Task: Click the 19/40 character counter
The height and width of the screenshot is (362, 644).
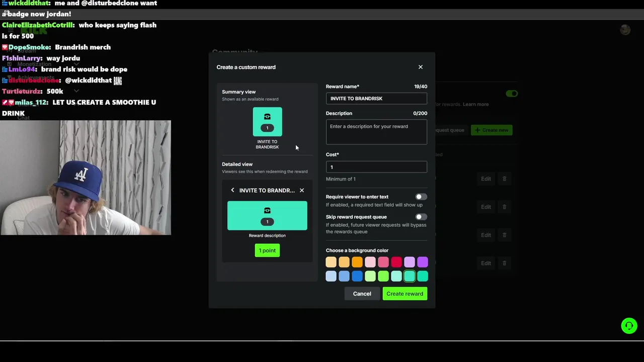Action: (x=421, y=86)
